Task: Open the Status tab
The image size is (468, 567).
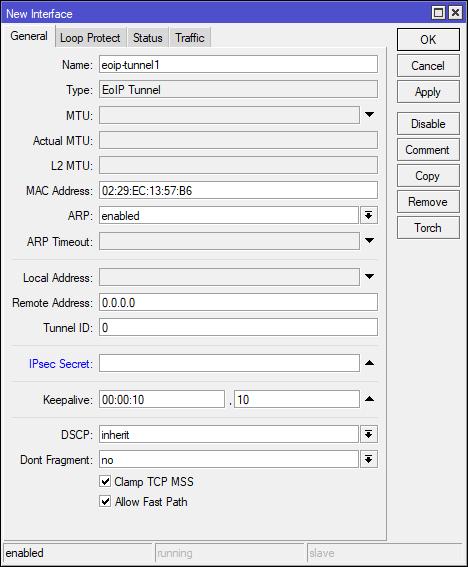Action: pyautogui.click(x=148, y=38)
